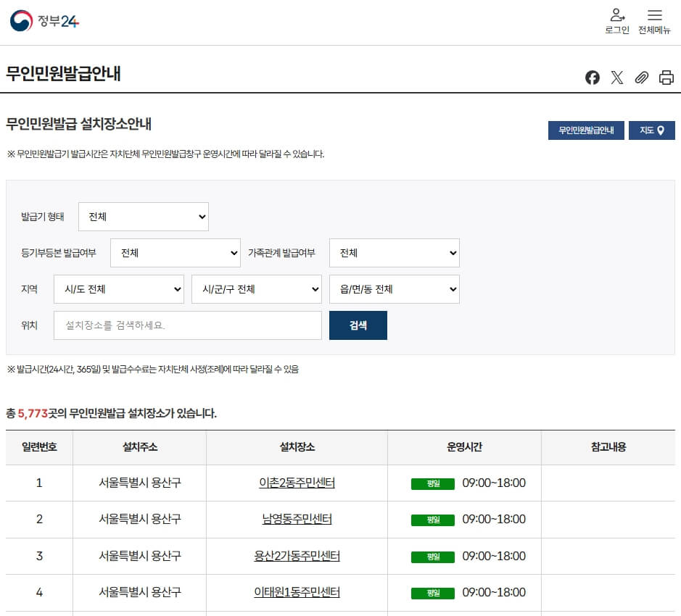Open the 발급기 형태 dropdown
The width and height of the screenshot is (681, 616).
[x=143, y=216]
